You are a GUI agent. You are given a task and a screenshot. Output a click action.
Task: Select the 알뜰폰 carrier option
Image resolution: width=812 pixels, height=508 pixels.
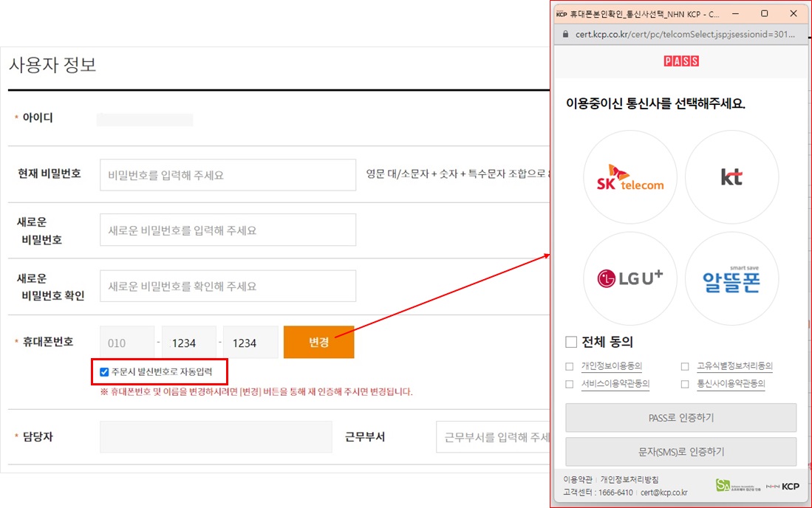(731, 278)
